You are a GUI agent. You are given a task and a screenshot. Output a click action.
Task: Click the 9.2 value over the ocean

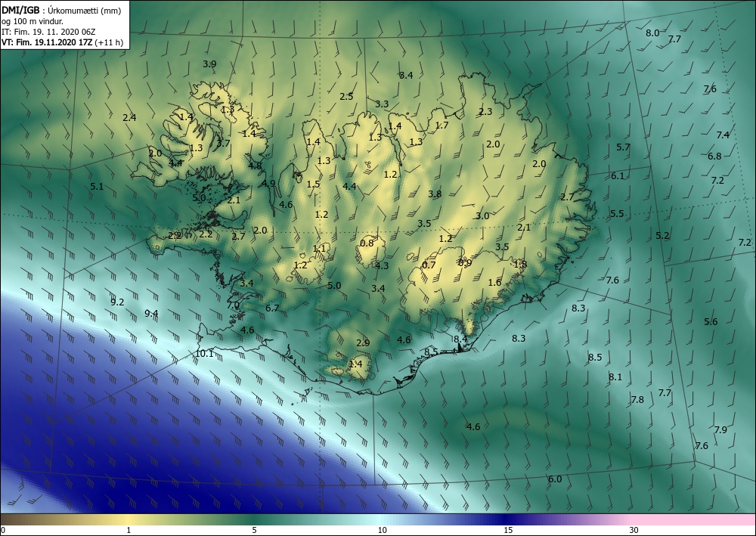point(117,302)
